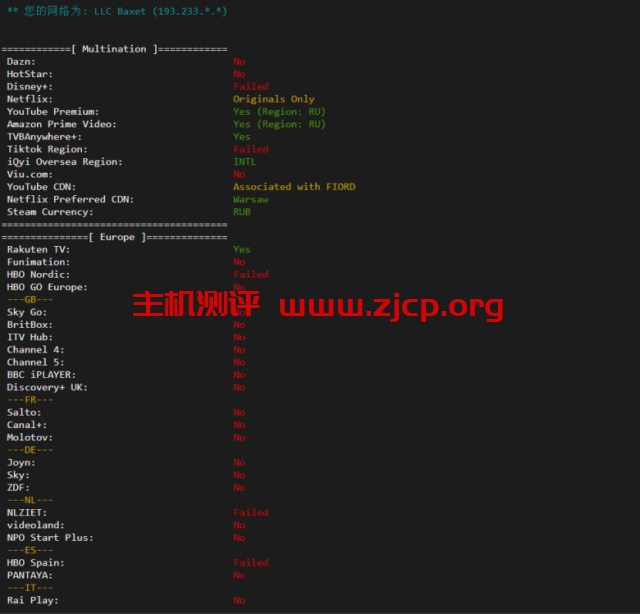Select the ---DE--- region label
This screenshot has height=614, width=640.
[30, 450]
